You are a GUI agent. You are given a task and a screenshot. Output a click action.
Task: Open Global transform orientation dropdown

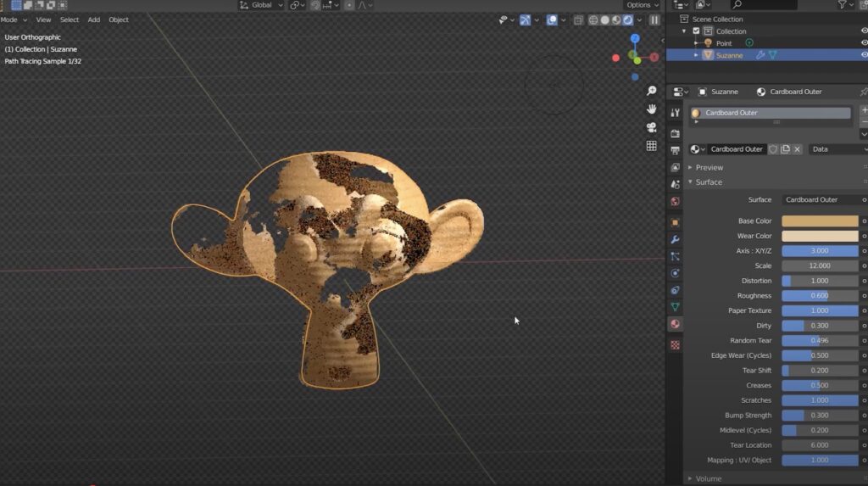[x=261, y=5]
